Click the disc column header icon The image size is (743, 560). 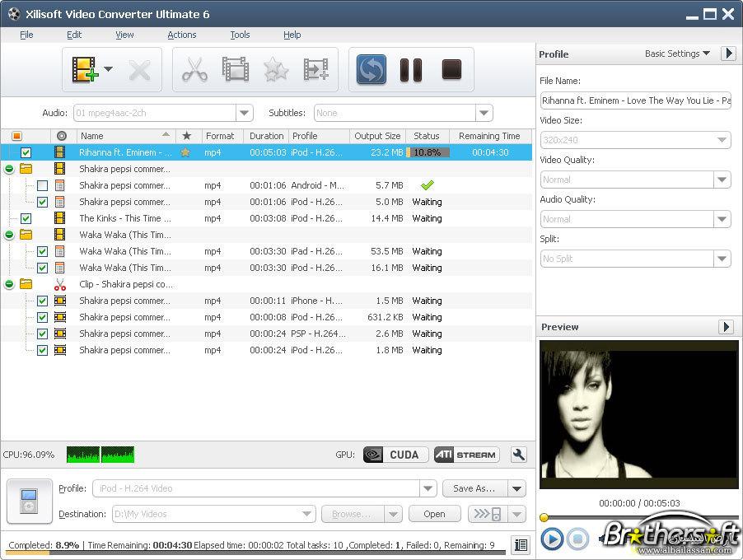pyautogui.click(x=62, y=136)
